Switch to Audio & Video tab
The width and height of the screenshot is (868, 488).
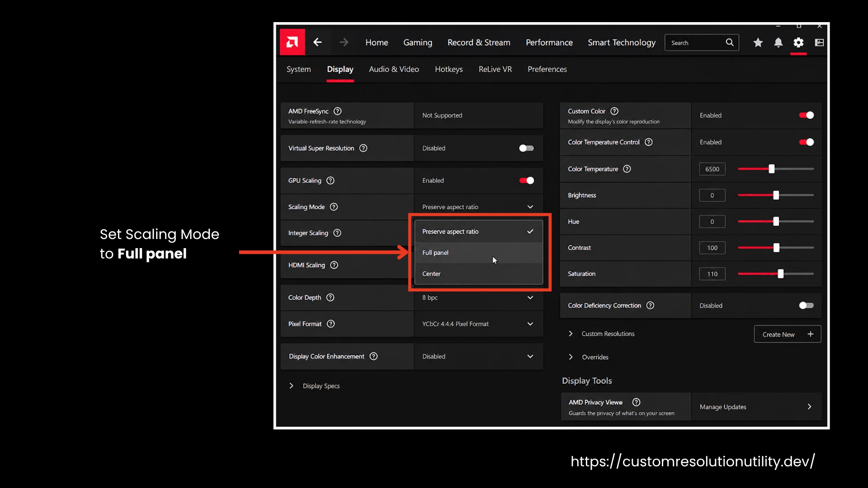tap(394, 69)
